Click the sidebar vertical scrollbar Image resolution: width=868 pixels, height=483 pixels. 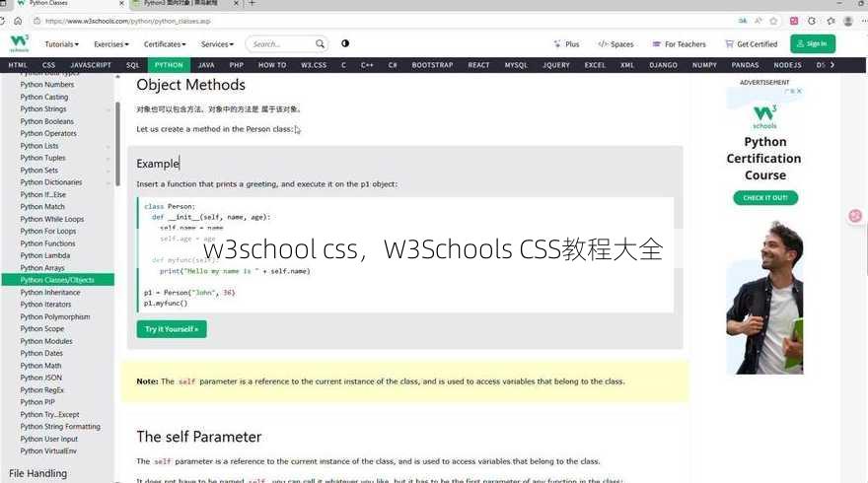(x=117, y=144)
